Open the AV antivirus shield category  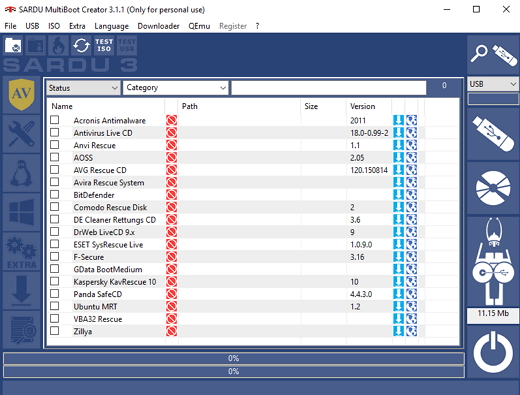click(22, 94)
